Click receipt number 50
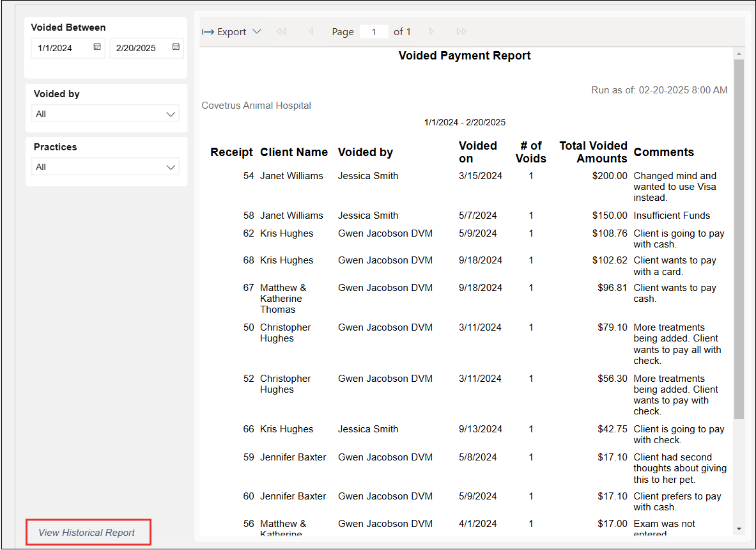The image size is (756, 550). [249, 327]
